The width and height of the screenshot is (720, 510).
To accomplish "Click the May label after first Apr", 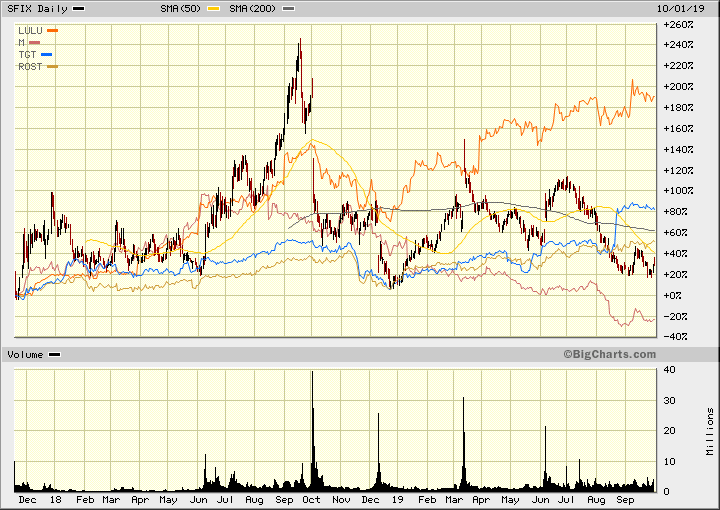I will pyautogui.click(x=168, y=500).
